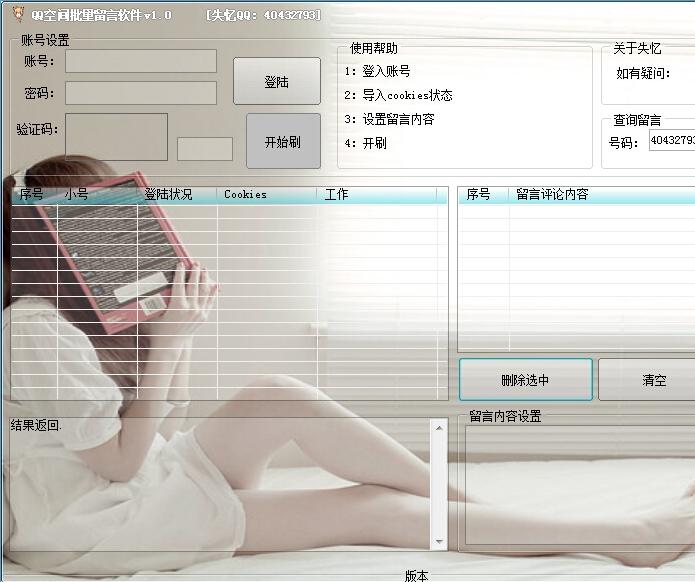Click scroll up arrow in 结果返回 box
Image resolution: width=695 pixels, height=582 pixels.
click(439, 428)
